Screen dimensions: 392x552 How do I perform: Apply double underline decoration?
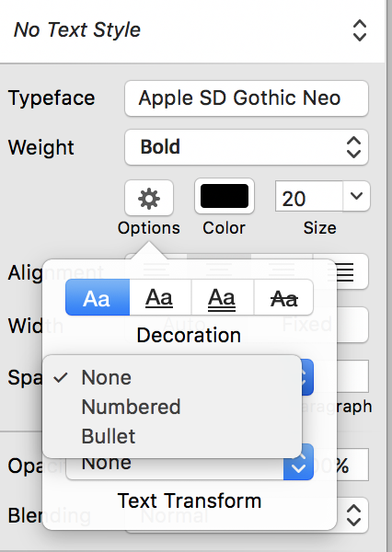tap(223, 297)
